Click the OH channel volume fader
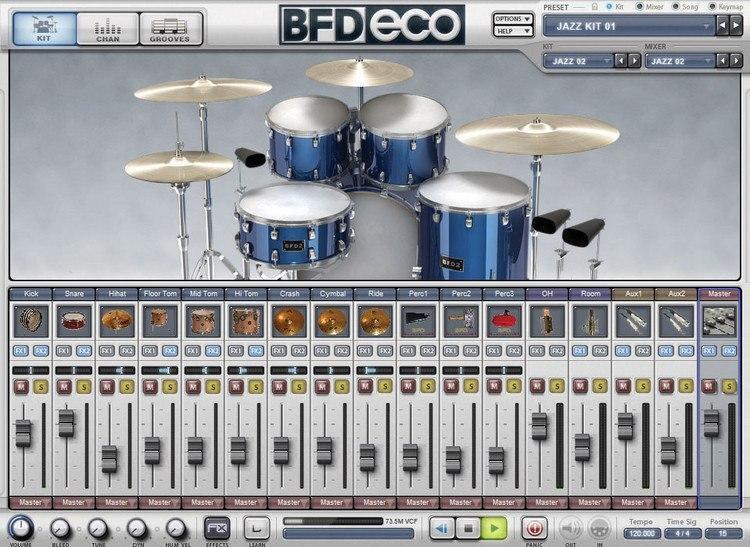Screen dimensions: 750x547 pos(539,426)
